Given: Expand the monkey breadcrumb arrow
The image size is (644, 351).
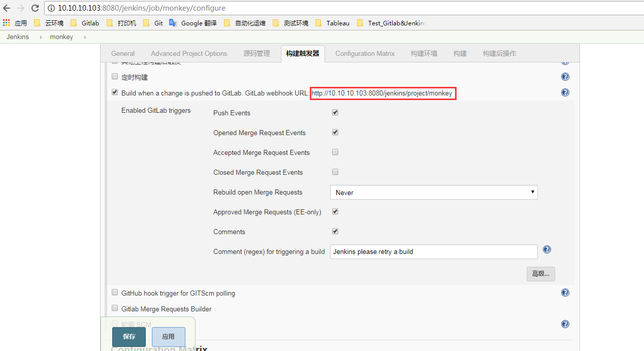Looking at the screenshot, I should coord(85,37).
